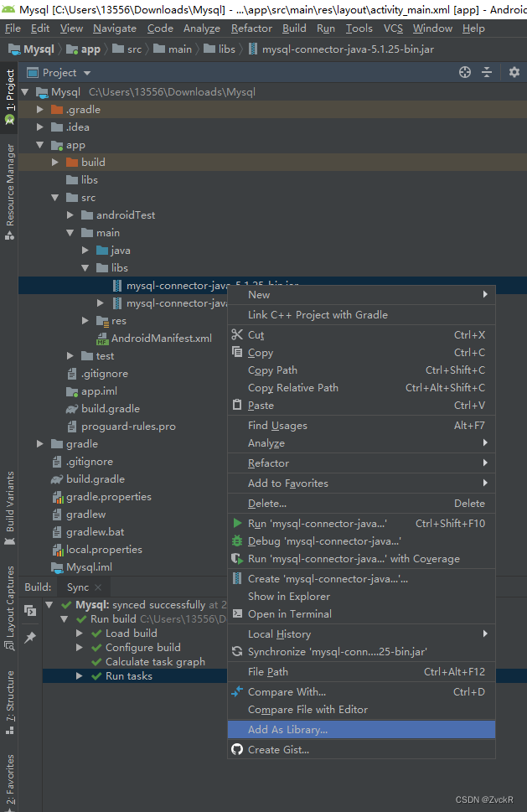527x812 pixels.
Task: Choose Find Usages
Action: (361, 425)
